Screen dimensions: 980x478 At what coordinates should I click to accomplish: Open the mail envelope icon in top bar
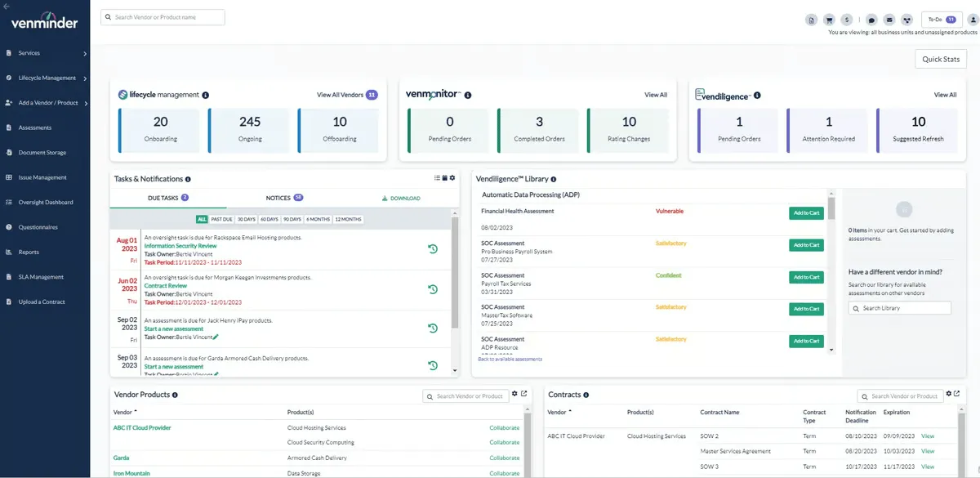pos(889,20)
